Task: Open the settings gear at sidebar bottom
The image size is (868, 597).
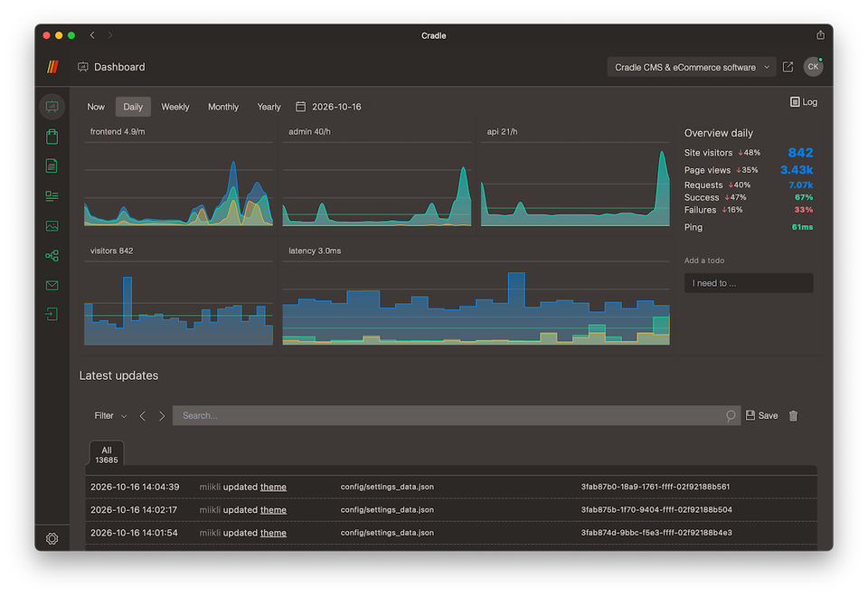Action: (52, 538)
